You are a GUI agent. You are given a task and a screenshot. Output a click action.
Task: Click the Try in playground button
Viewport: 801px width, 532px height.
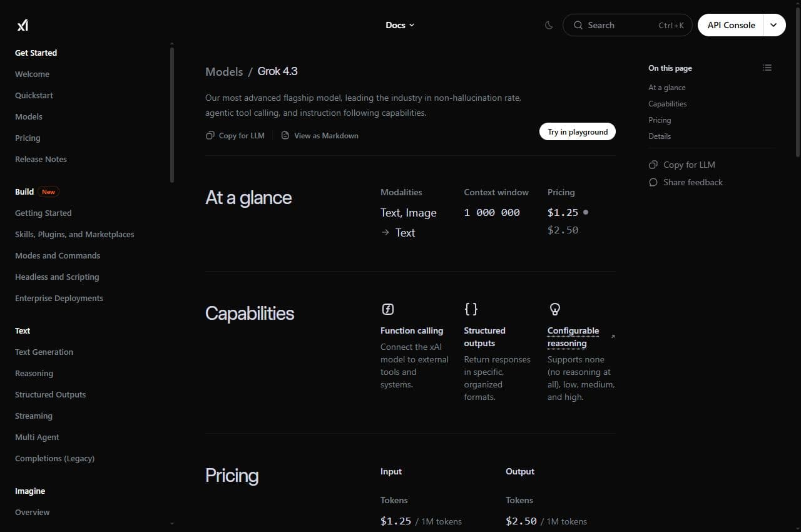pos(578,132)
